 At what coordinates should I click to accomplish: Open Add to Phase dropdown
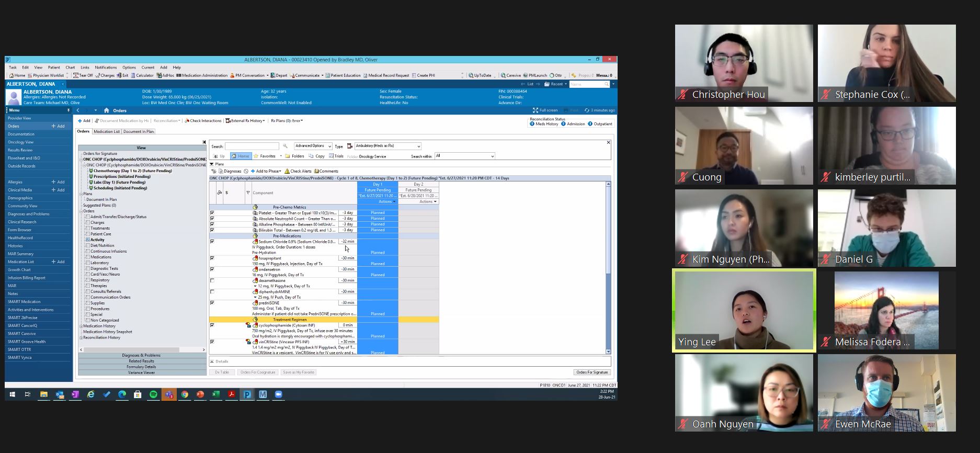point(266,171)
